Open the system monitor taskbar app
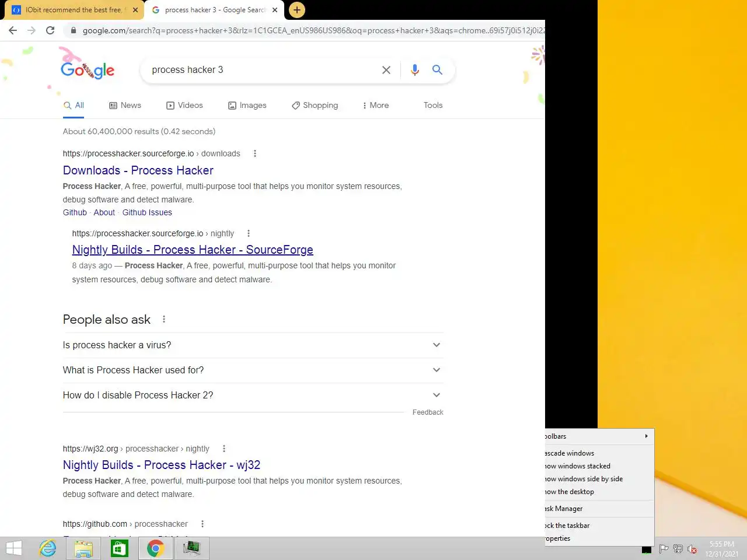This screenshot has width=747, height=560. tap(191, 548)
